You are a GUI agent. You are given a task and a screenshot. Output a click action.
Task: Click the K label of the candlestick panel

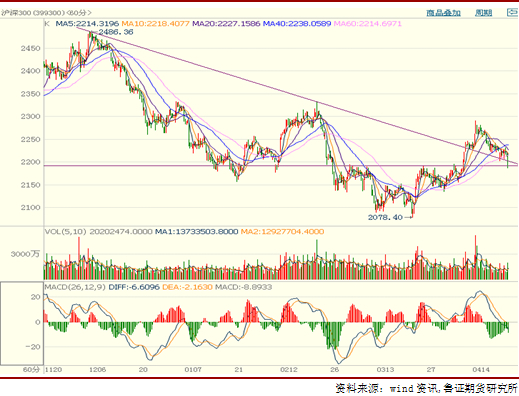[47, 24]
